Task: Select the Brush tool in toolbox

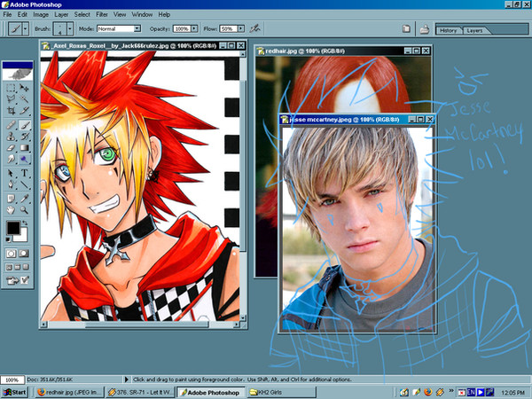Action: pos(24,125)
